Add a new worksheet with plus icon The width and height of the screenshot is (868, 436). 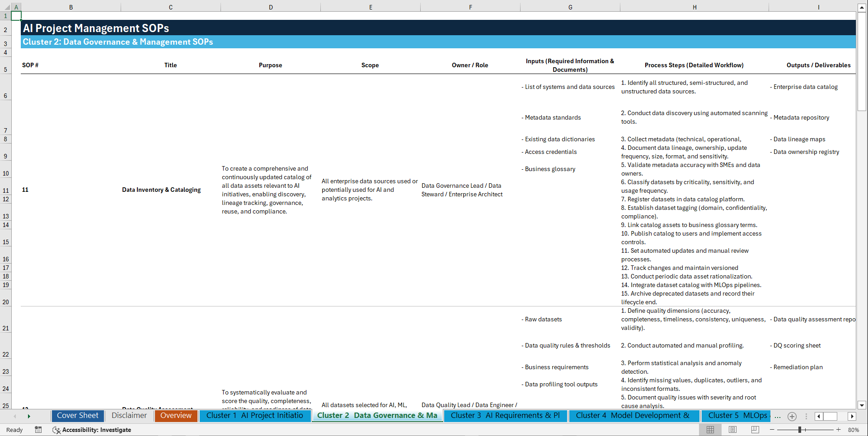point(792,416)
